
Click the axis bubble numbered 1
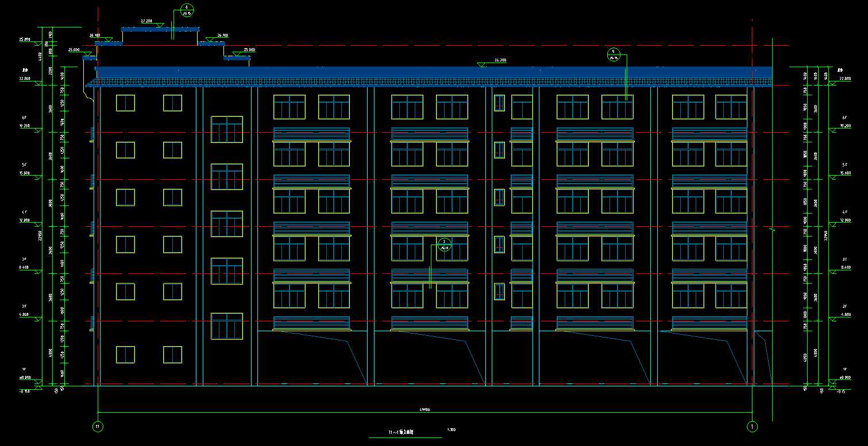tap(752, 426)
